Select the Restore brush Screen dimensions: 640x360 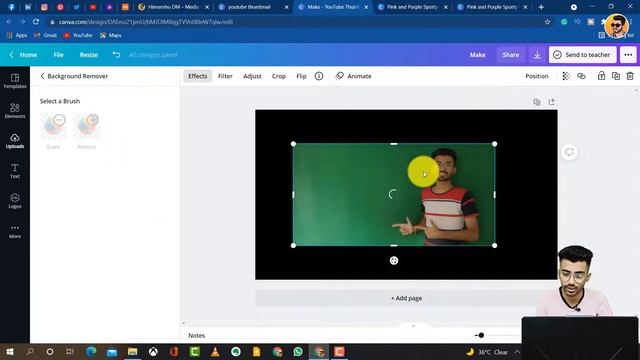[x=87, y=131]
